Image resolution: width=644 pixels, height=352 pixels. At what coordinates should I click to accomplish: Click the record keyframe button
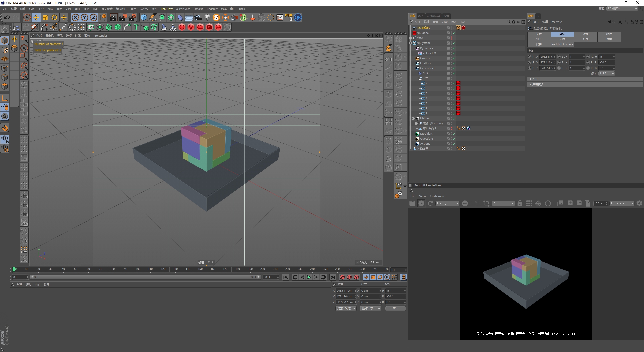(342, 277)
